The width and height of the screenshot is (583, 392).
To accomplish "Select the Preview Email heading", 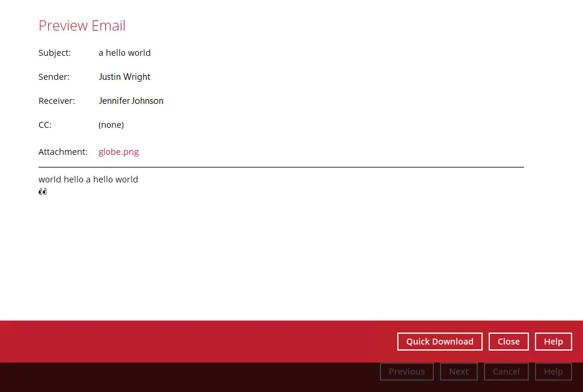I will (x=82, y=25).
